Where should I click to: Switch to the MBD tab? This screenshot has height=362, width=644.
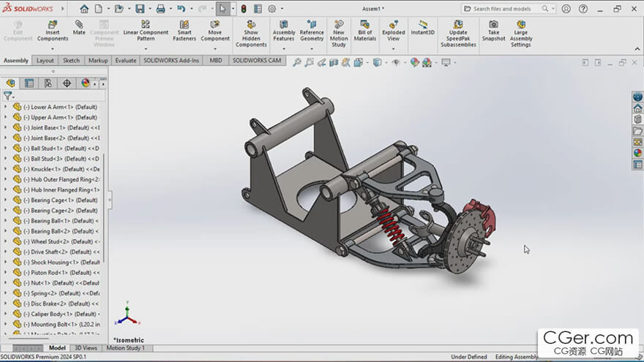(x=216, y=60)
